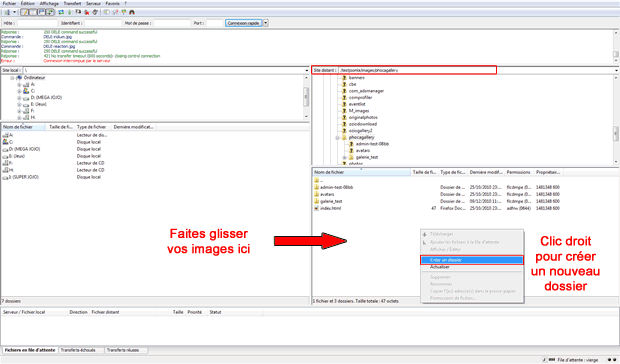Open the Site distant path dropdown
The width and height of the screenshot is (620, 364).
616,70
